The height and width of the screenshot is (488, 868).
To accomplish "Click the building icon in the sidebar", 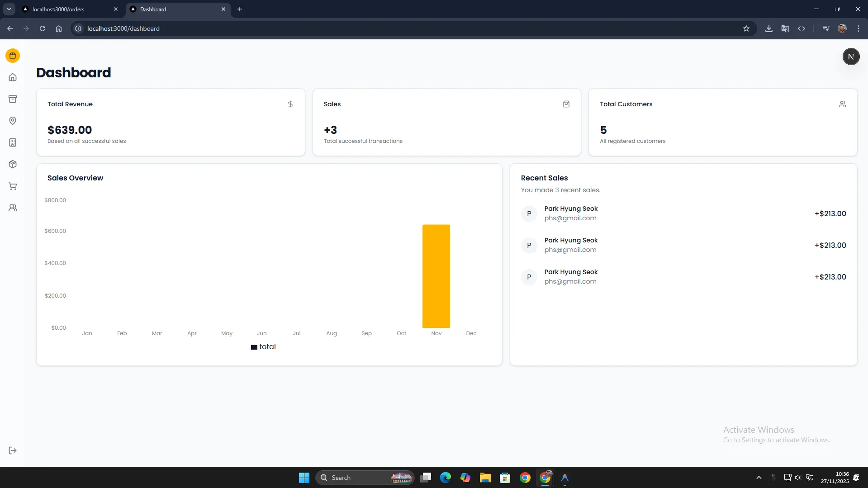I will coord(13,142).
